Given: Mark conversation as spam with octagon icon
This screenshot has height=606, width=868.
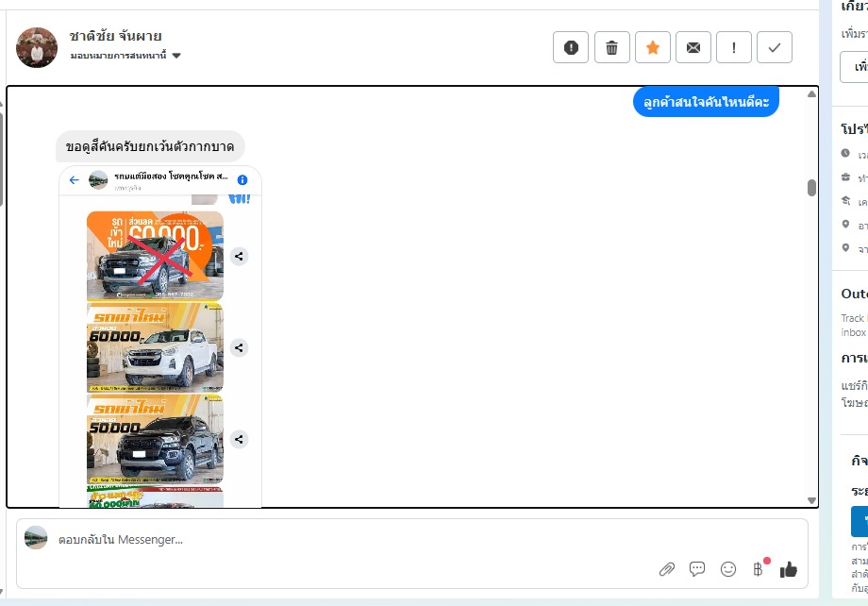Looking at the screenshot, I should [571, 47].
